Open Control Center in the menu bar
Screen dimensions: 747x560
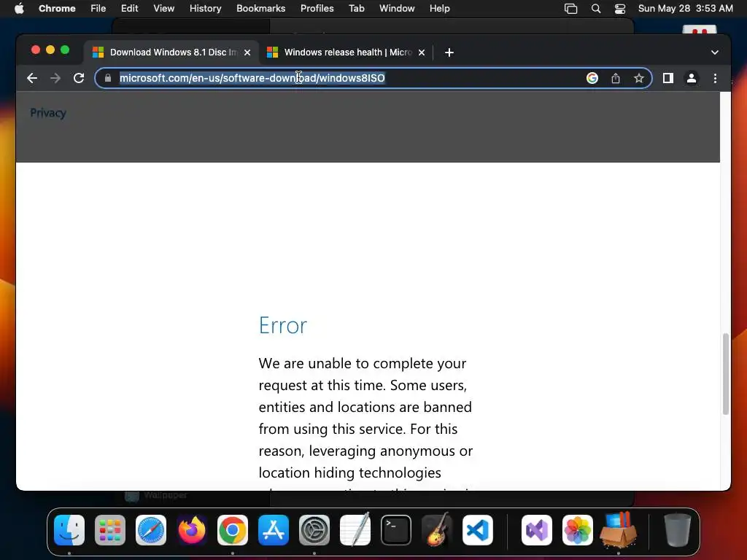pos(620,9)
